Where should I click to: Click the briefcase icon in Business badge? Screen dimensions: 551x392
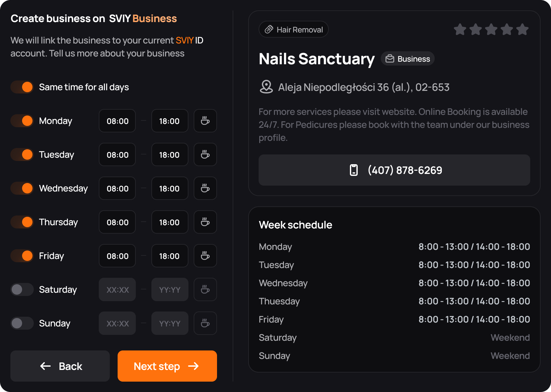390,59
